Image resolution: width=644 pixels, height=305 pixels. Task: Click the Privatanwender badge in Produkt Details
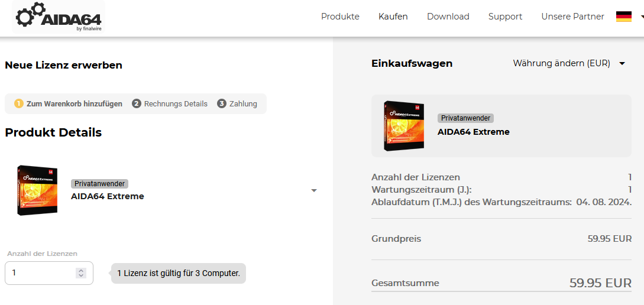coord(100,183)
